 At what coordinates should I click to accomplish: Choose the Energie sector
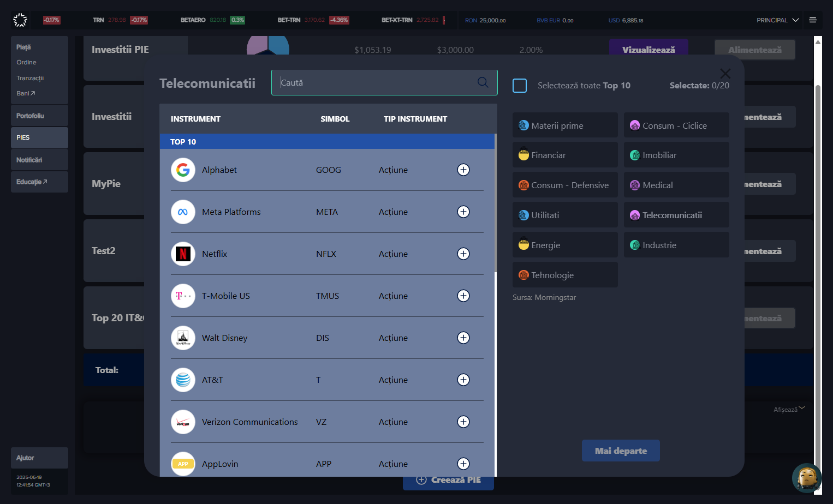coord(565,245)
